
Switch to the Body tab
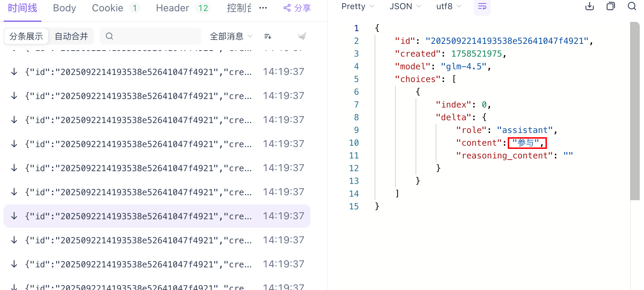(x=65, y=8)
